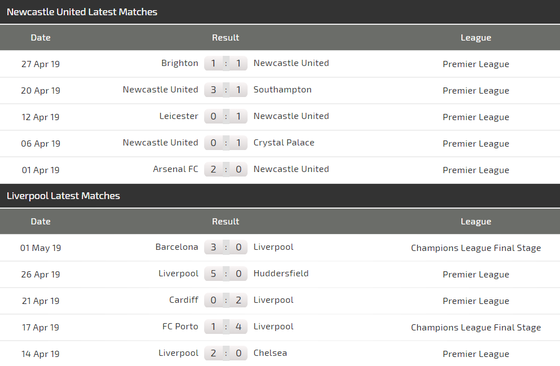Click the Result header in Newcastle table
The image size is (560, 366).
click(225, 37)
